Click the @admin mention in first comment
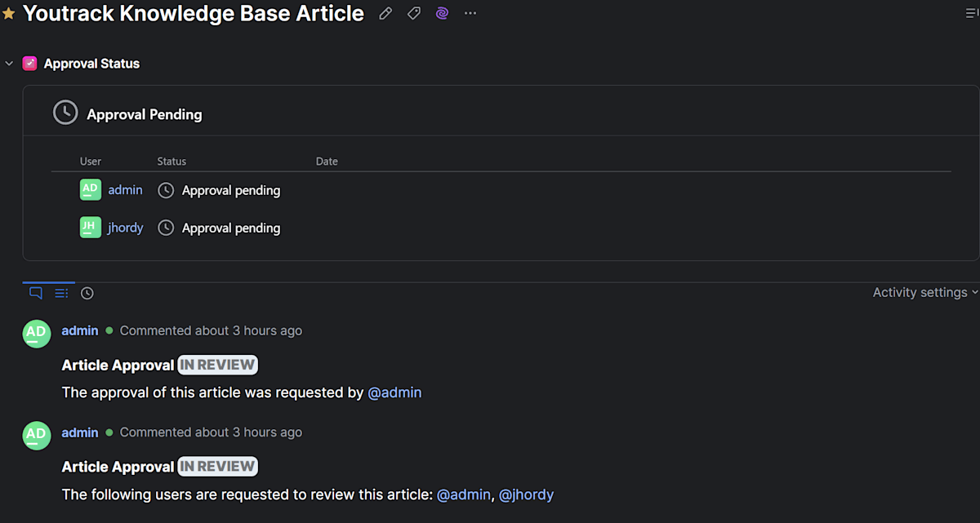Image resolution: width=980 pixels, height=523 pixels. coord(394,392)
